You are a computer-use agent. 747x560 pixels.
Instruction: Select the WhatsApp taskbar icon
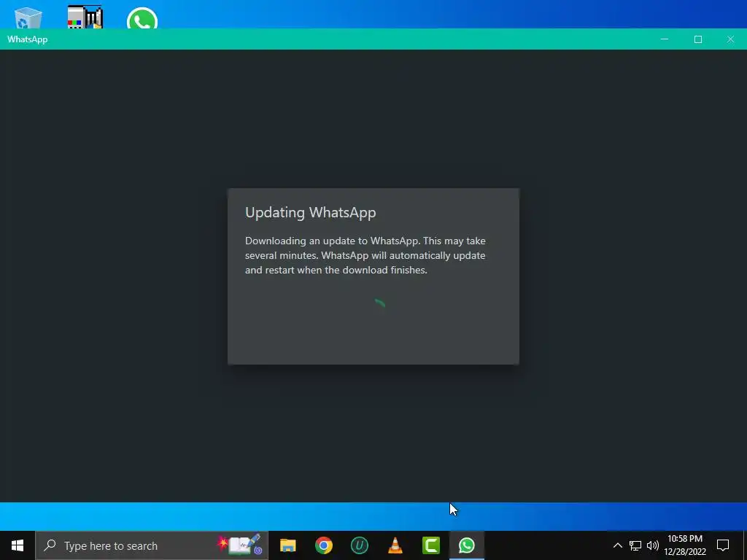click(467, 545)
